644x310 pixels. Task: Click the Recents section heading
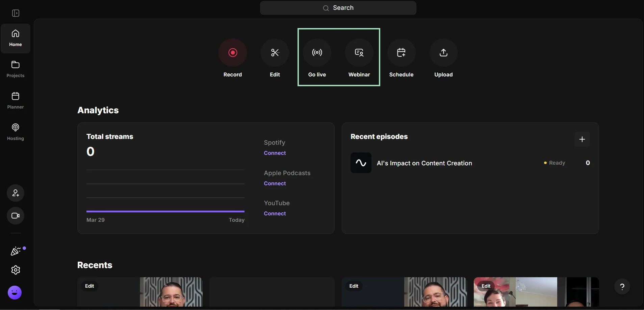95,265
